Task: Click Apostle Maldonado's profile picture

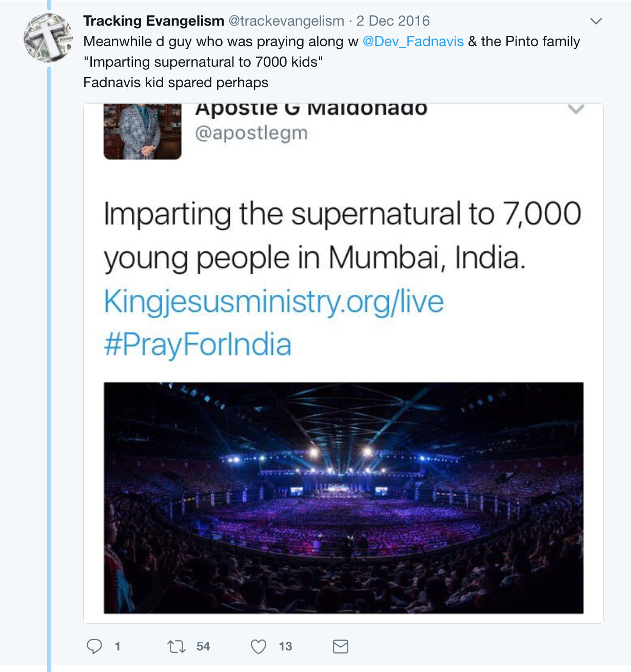Action: pyautogui.click(x=143, y=131)
